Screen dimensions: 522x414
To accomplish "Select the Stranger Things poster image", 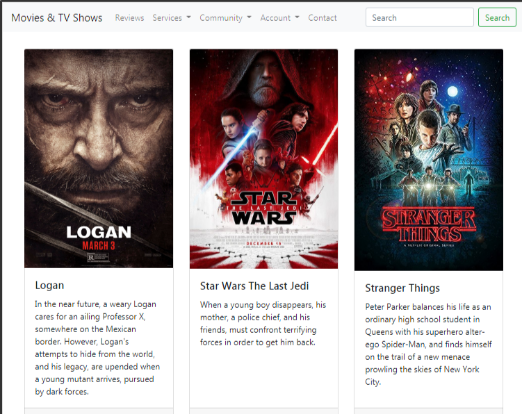I will 429,160.
